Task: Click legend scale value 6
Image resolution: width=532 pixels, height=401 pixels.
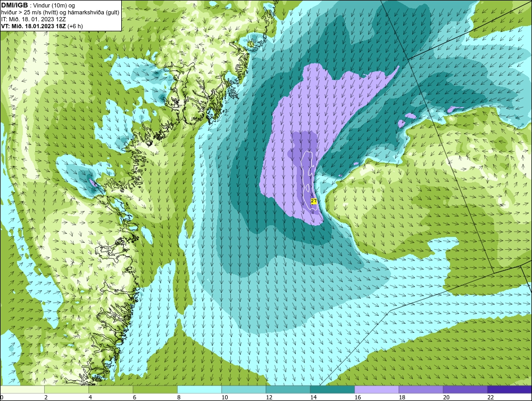Action: tap(135, 398)
